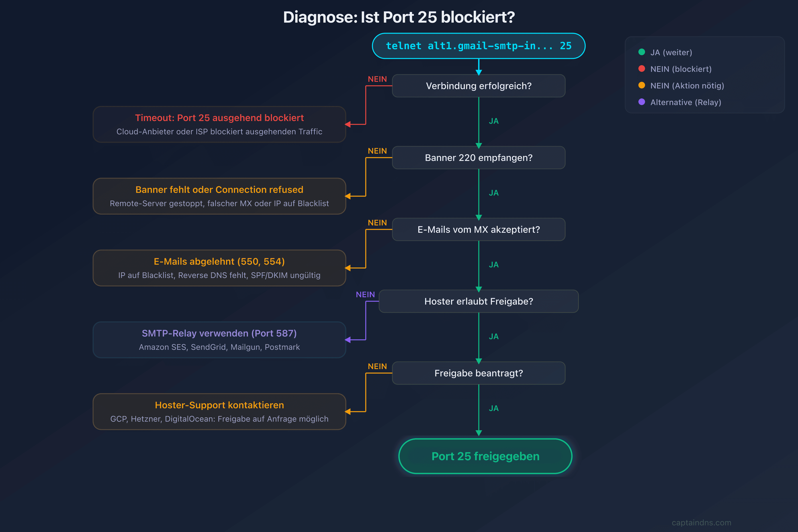Click the purple NEIN label near Hoster
This screenshot has height=532, width=798.
(x=365, y=295)
